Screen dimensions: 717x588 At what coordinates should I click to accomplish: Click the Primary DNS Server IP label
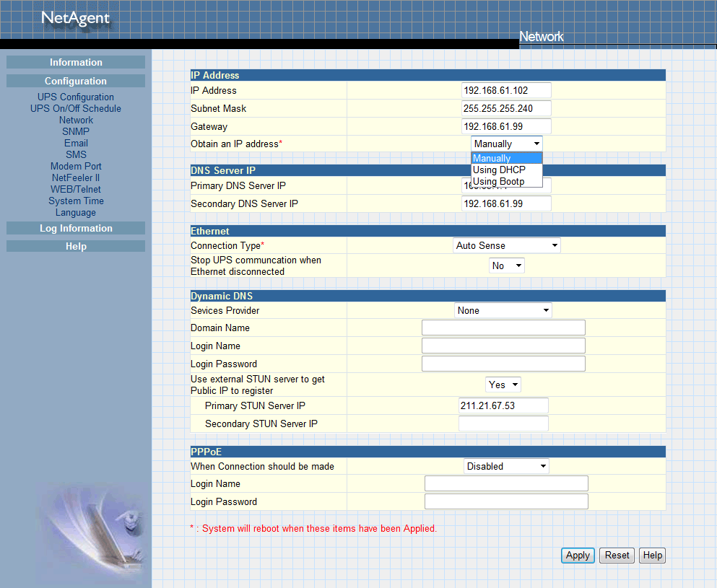coord(238,186)
